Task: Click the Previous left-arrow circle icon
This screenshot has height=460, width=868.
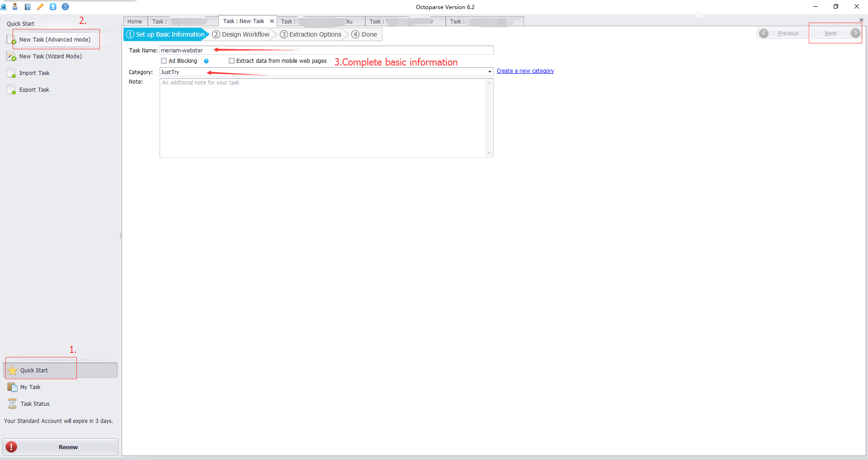Action: point(764,33)
